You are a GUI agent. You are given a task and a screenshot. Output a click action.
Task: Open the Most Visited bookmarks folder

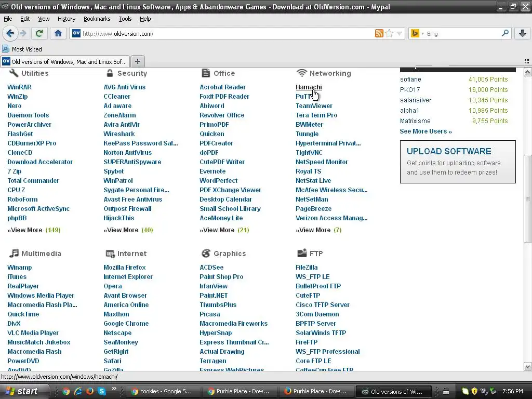click(22, 49)
